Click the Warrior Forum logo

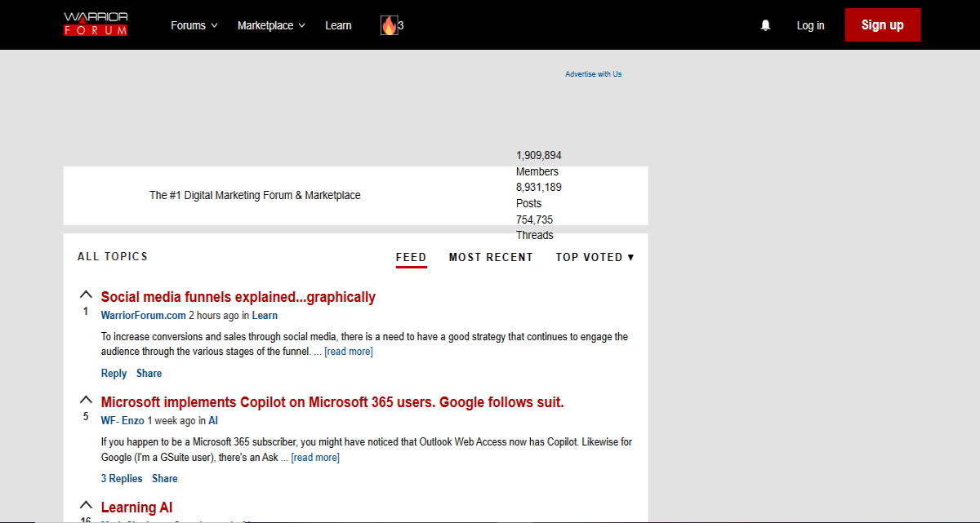96,24
